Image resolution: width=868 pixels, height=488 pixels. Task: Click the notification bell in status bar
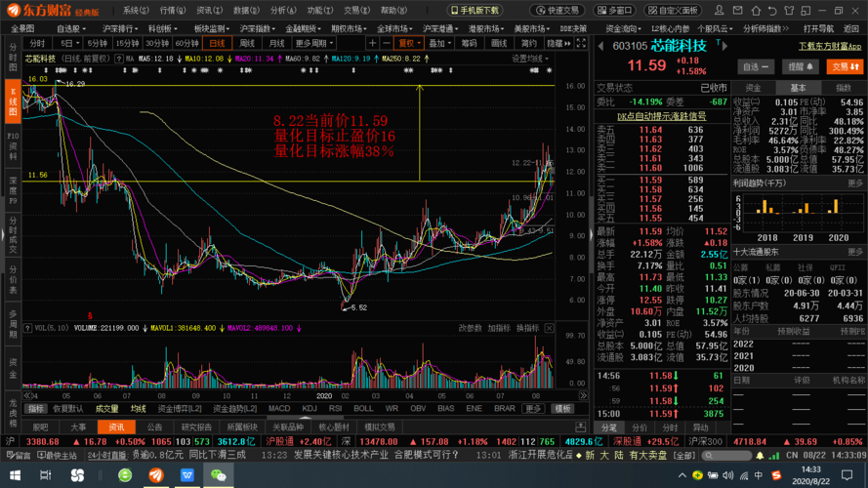point(760,456)
